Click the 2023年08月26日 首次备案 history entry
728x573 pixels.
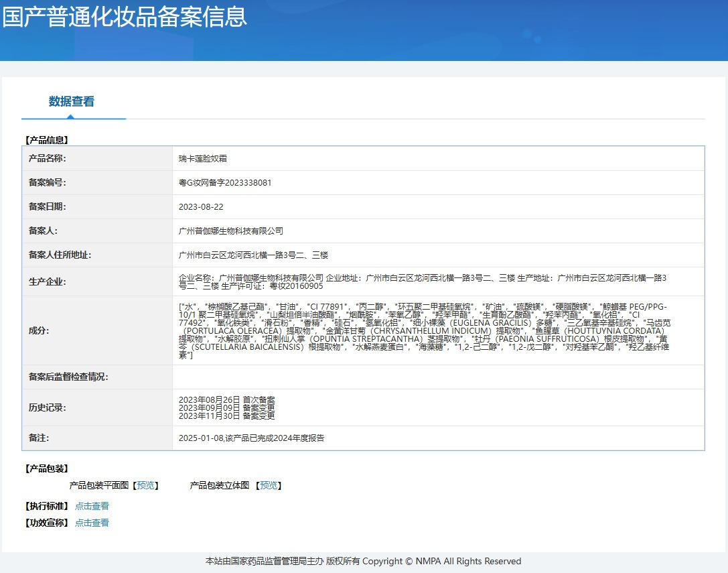point(226,399)
